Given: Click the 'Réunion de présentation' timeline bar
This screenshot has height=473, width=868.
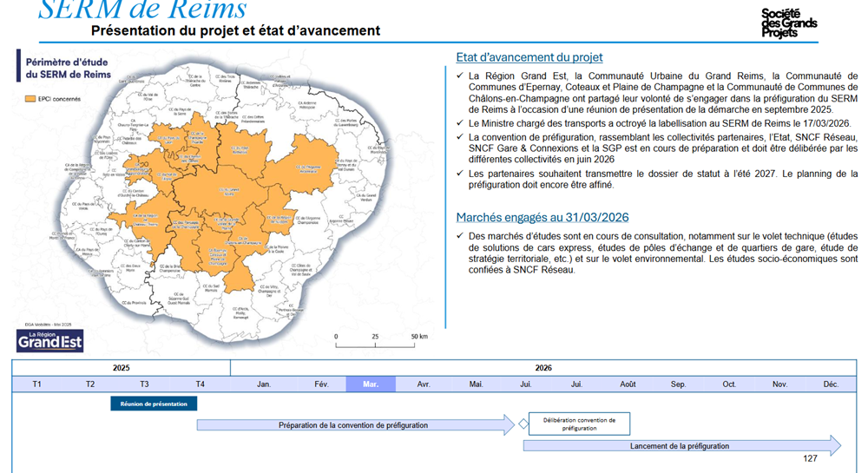Looking at the screenshot, I should [x=154, y=404].
